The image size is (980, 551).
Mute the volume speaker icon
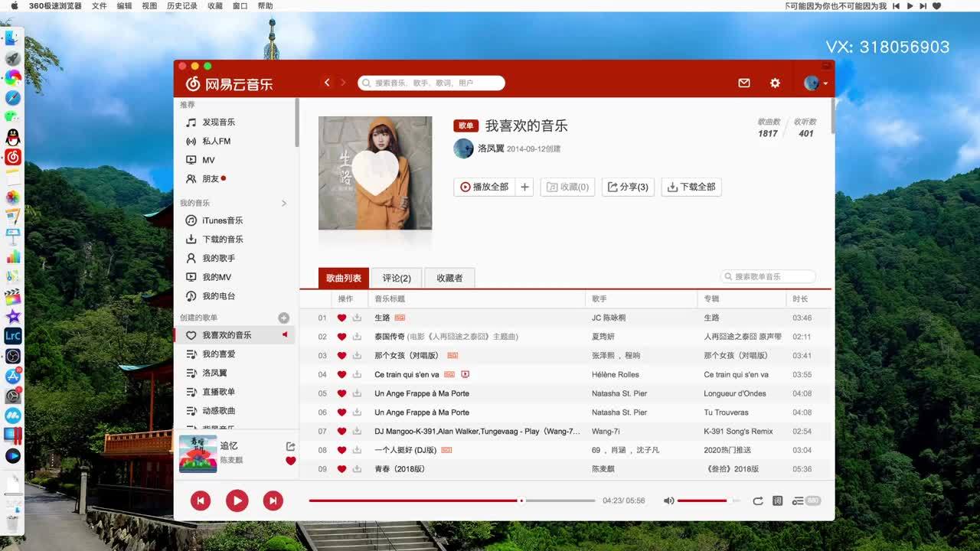tap(668, 500)
